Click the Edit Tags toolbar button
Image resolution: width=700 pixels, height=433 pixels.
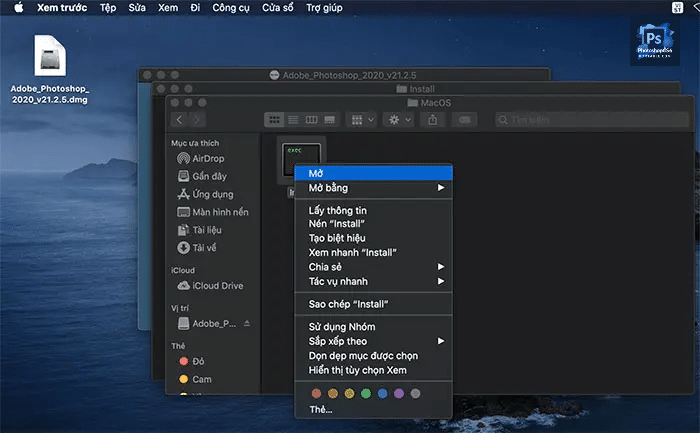464,119
